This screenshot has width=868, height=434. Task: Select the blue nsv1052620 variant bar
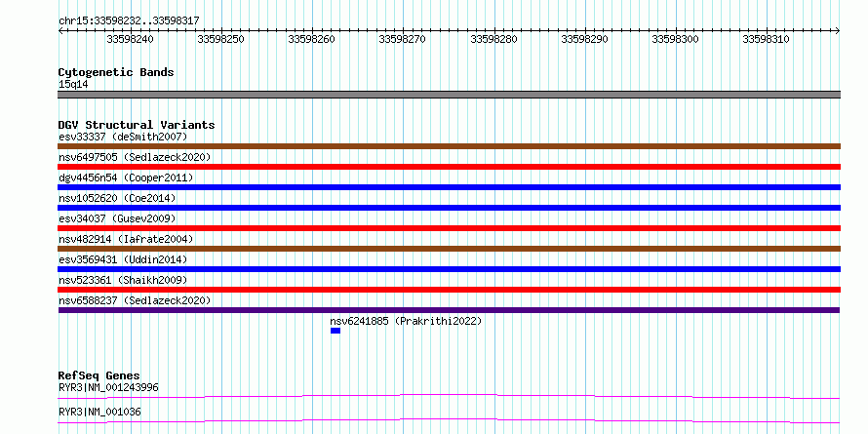coord(449,208)
